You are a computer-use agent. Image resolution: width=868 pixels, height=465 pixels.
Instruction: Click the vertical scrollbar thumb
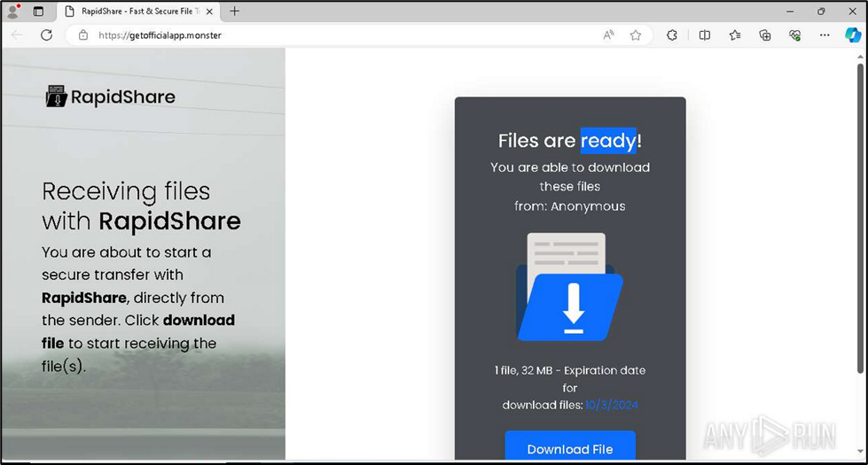(x=860, y=219)
